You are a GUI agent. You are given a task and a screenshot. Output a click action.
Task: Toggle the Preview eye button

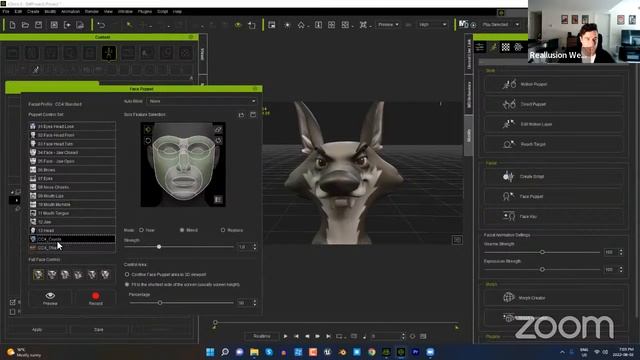pyautogui.click(x=50, y=298)
